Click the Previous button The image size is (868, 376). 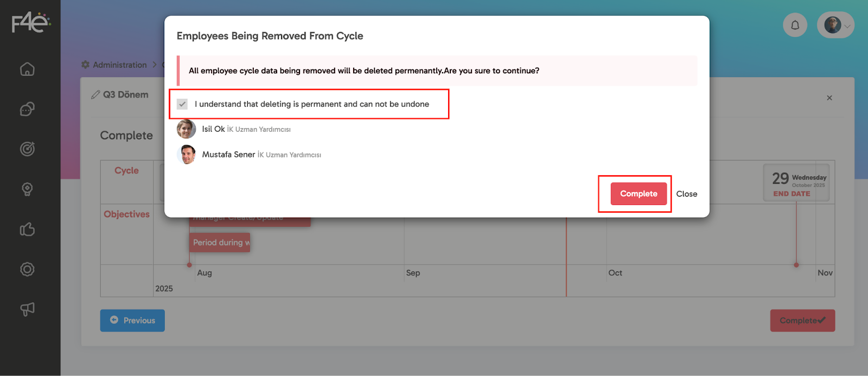[132, 321]
